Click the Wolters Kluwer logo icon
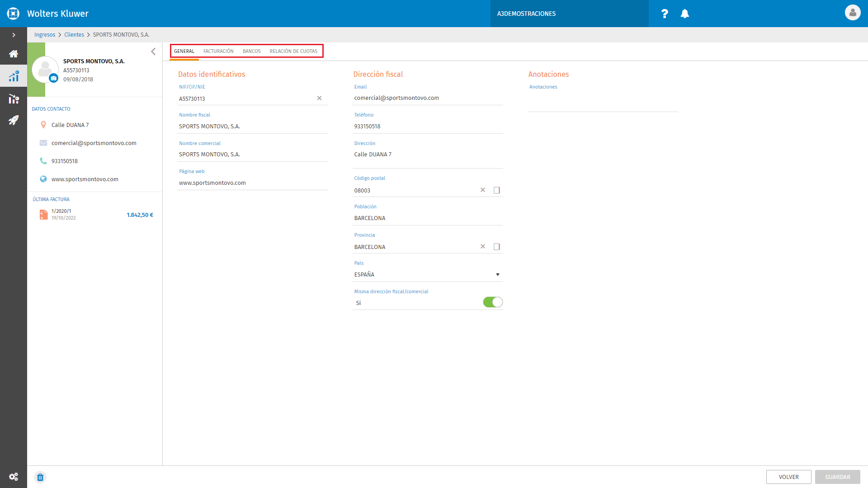Screen dimensions: 868x488 [x=13, y=14]
